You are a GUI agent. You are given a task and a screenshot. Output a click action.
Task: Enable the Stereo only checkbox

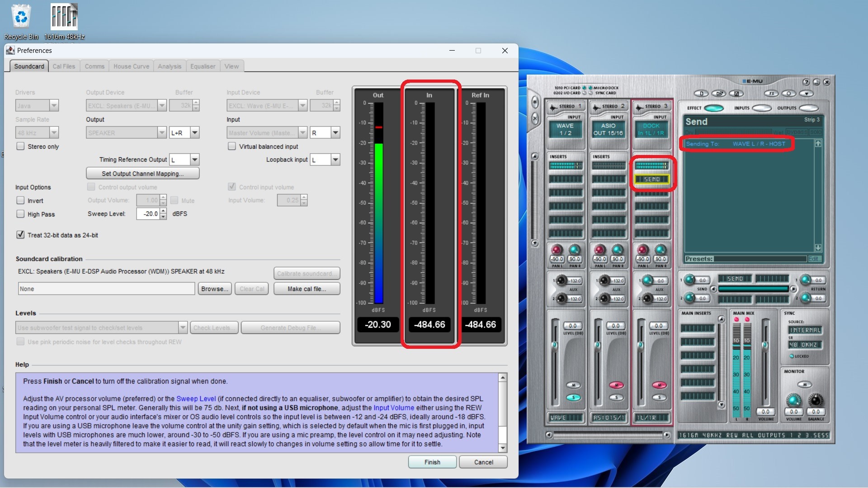(x=20, y=146)
